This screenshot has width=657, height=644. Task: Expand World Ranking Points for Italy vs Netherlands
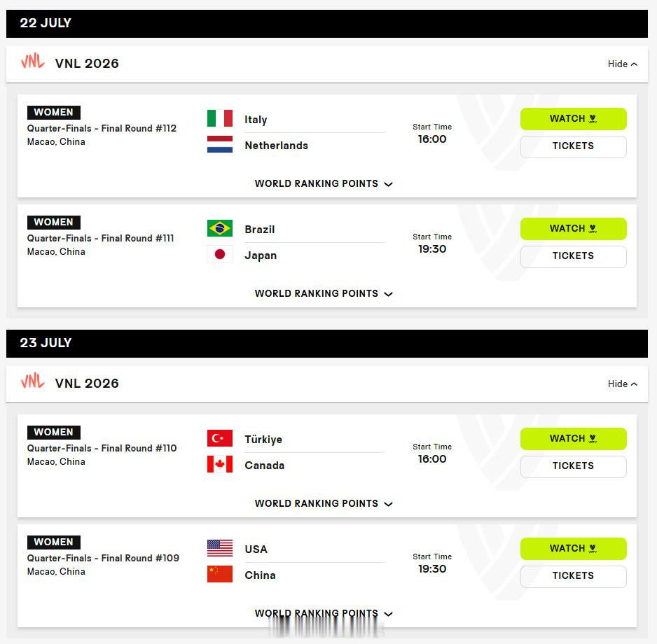point(324,184)
